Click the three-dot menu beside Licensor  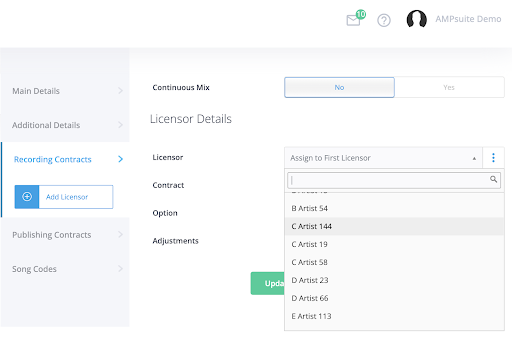[x=493, y=158]
